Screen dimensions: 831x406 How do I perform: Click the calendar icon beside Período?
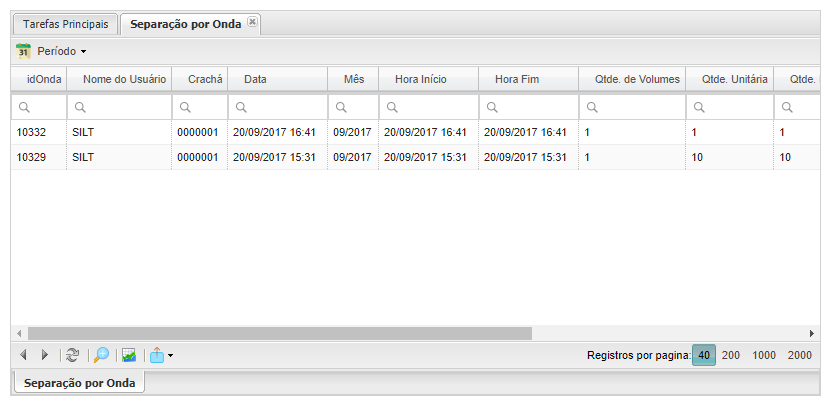tap(24, 51)
